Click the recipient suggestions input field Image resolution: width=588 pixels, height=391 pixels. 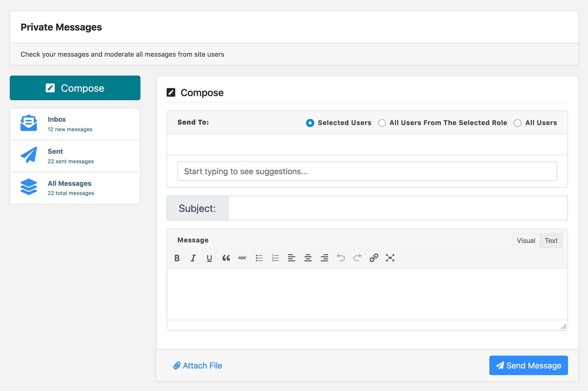tap(367, 171)
